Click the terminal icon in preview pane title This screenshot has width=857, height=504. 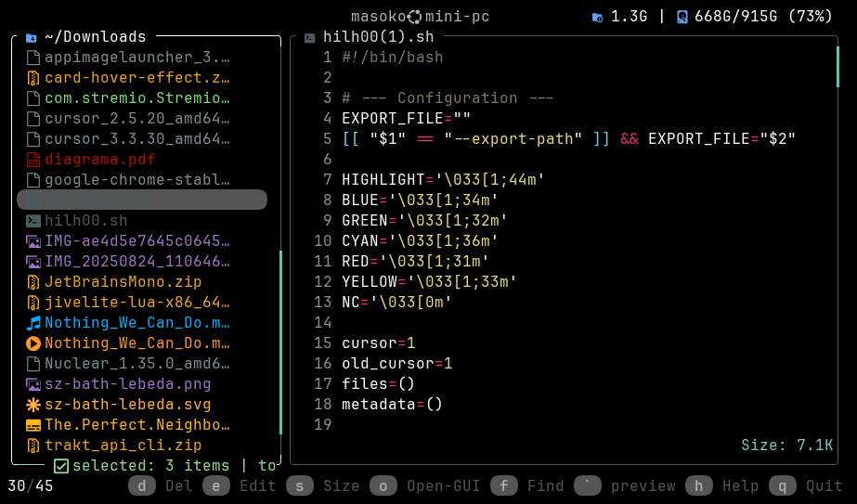(x=309, y=38)
